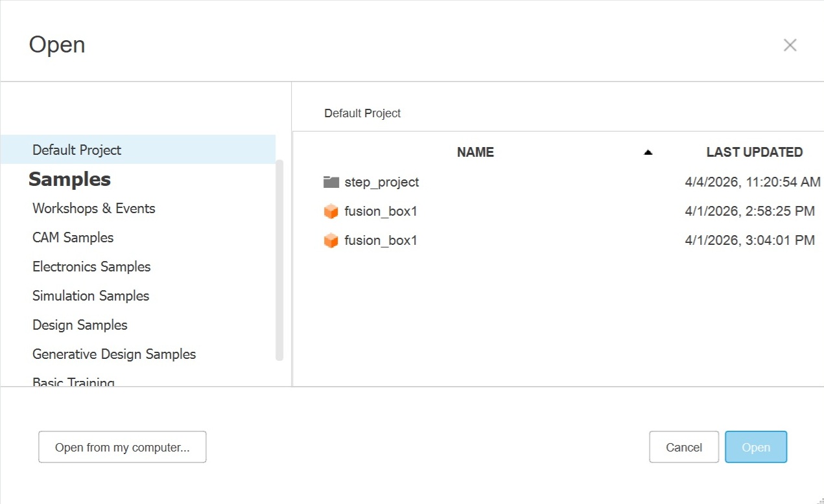Open the Workshops & Events samples
The height and width of the screenshot is (504, 824).
(94, 208)
